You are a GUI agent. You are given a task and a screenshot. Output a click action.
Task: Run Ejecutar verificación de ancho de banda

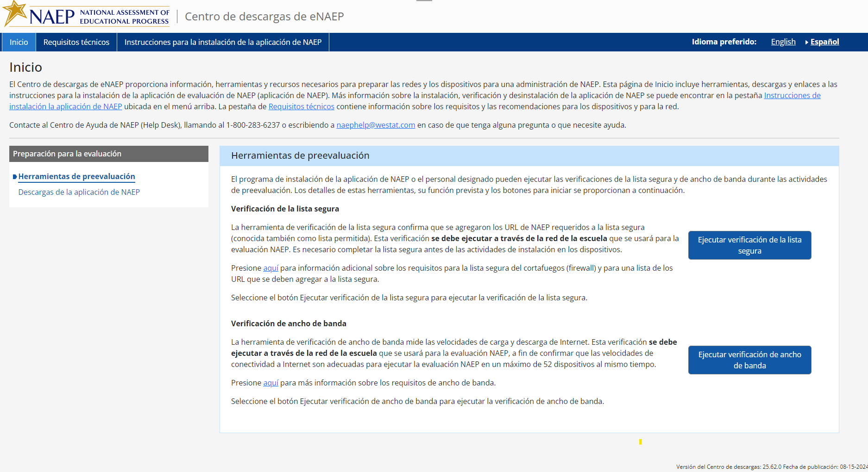point(749,360)
